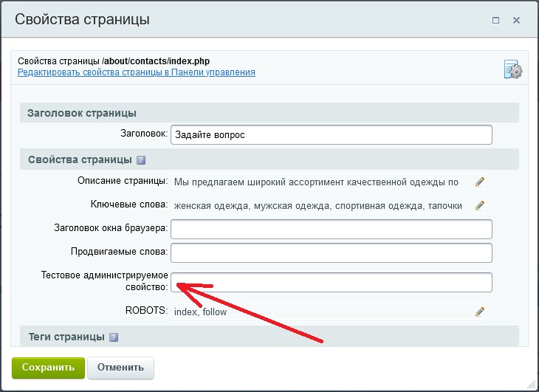
Task: Click the index, follow ROBOTS value
Action: point(200,312)
